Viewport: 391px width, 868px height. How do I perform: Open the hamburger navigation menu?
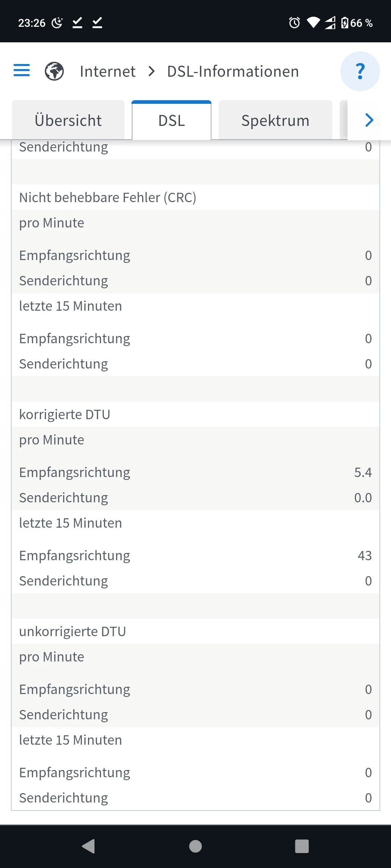[22, 71]
